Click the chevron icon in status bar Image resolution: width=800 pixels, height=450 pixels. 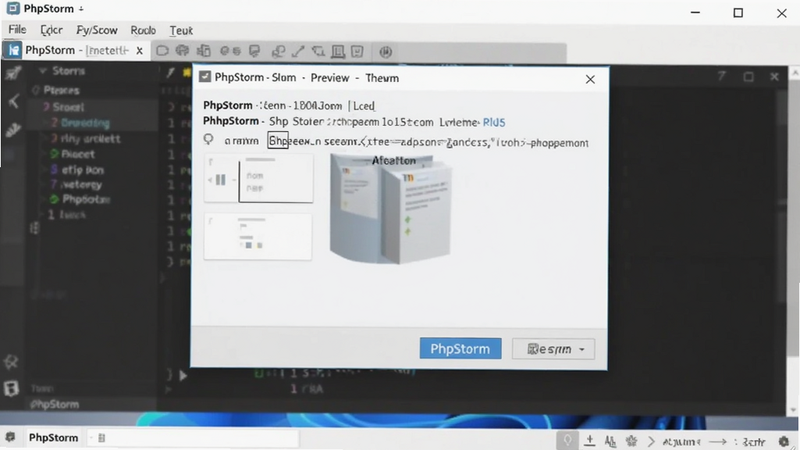(651, 441)
